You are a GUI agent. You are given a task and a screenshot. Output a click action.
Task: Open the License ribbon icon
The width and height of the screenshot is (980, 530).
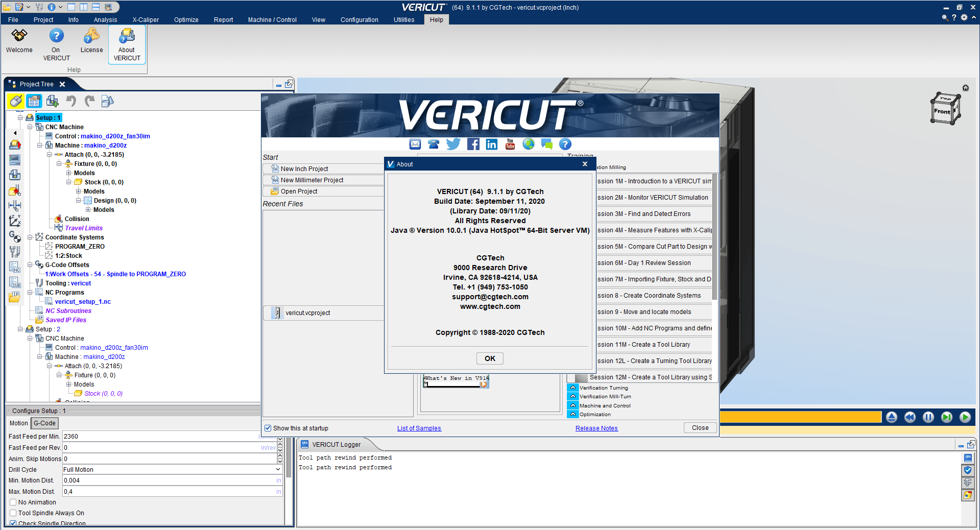pos(91,36)
